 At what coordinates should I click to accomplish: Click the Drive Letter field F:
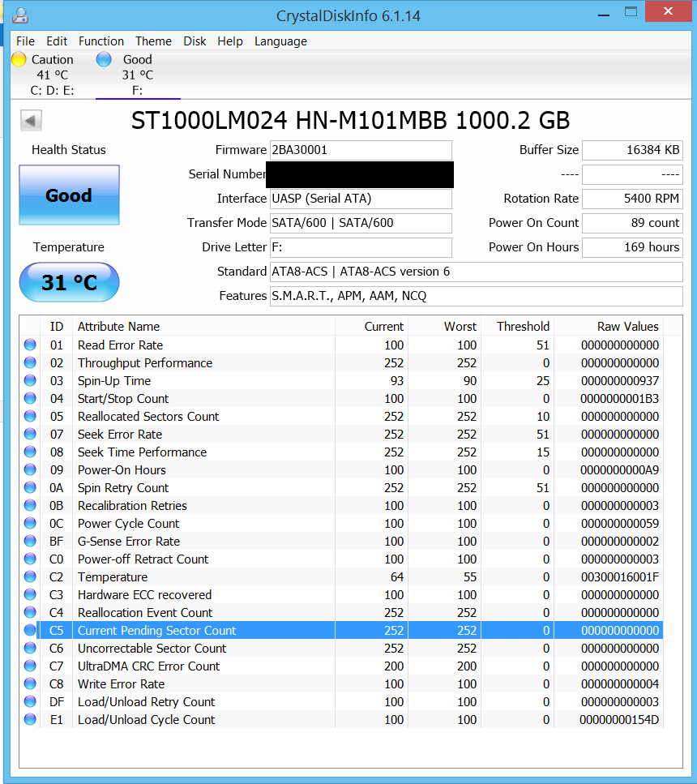pyautogui.click(x=361, y=247)
